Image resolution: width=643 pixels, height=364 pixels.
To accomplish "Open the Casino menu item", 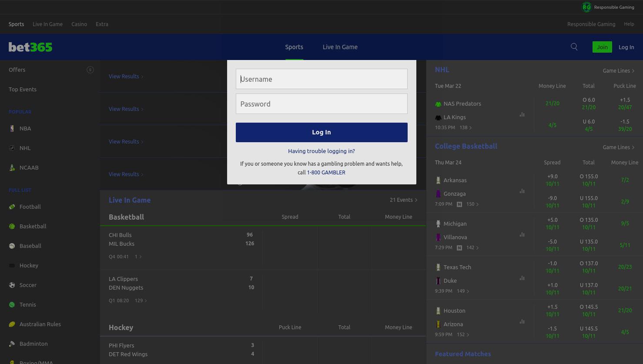I will [x=79, y=24].
